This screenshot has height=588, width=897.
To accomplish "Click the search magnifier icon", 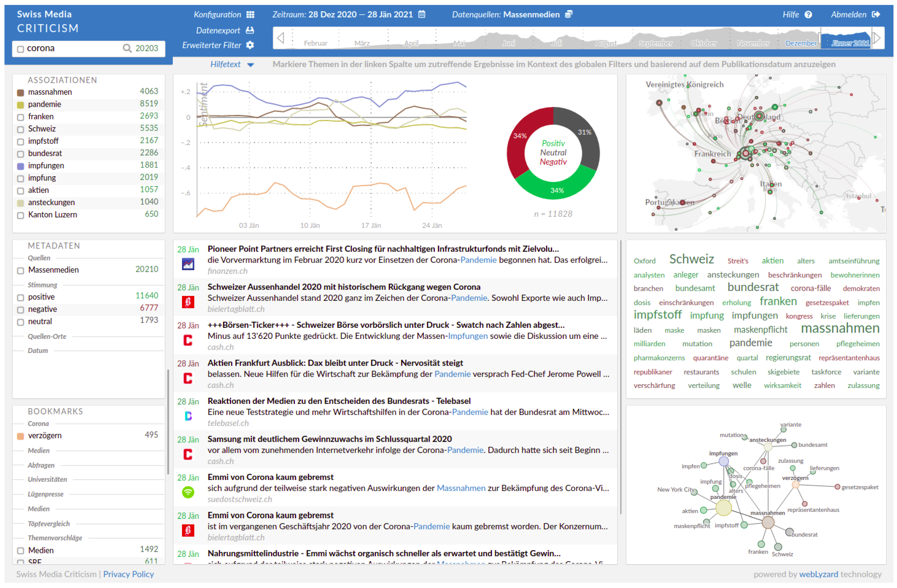I will click(127, 48).
